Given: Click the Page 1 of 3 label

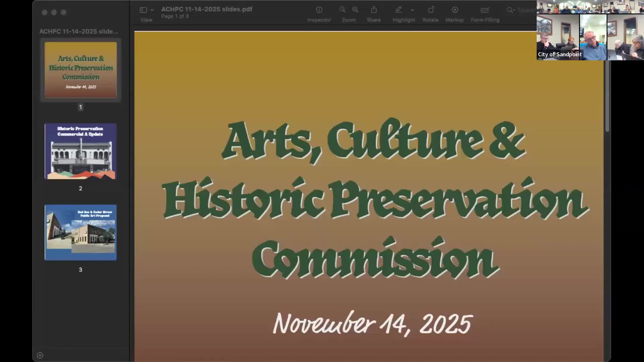Looking at the screenshot, I should [175, 16].
